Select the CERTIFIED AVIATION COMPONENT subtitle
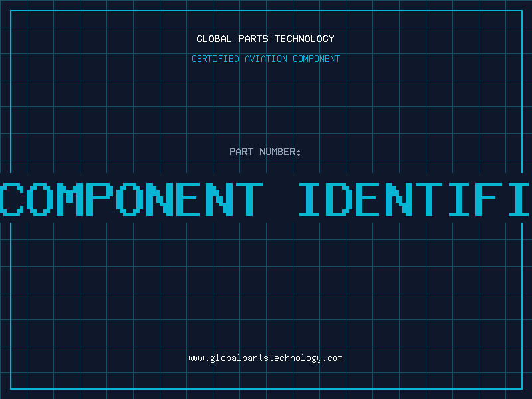Viewport: 532px width, 399px height. coord(265,59)
